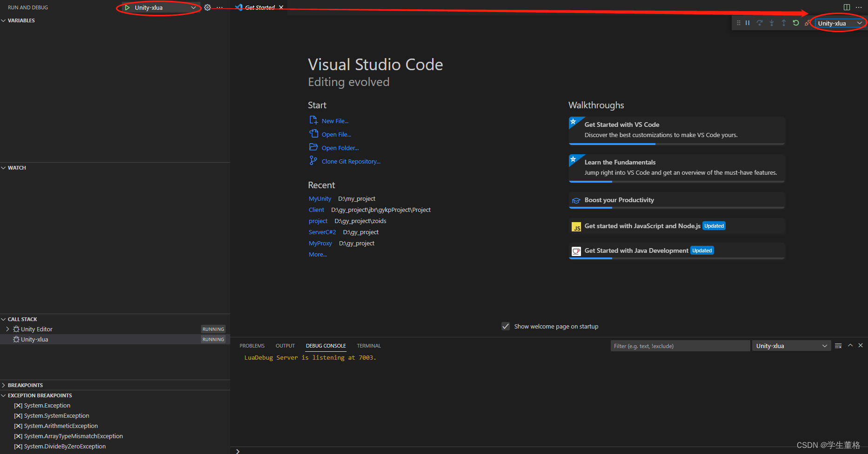Screen dimensions: 868x454
Task: Toggle the System.Exception breakpoint checkbox
Action: [18, 405]
